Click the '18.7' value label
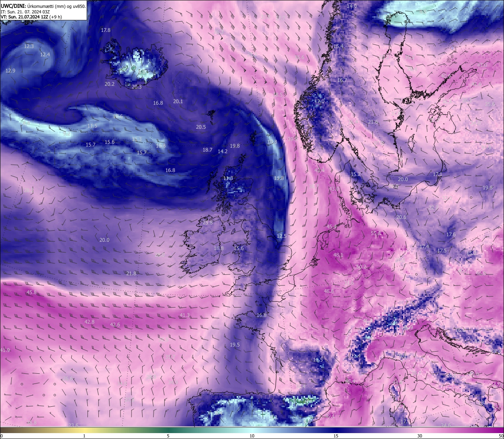 (x=208, y=150)
